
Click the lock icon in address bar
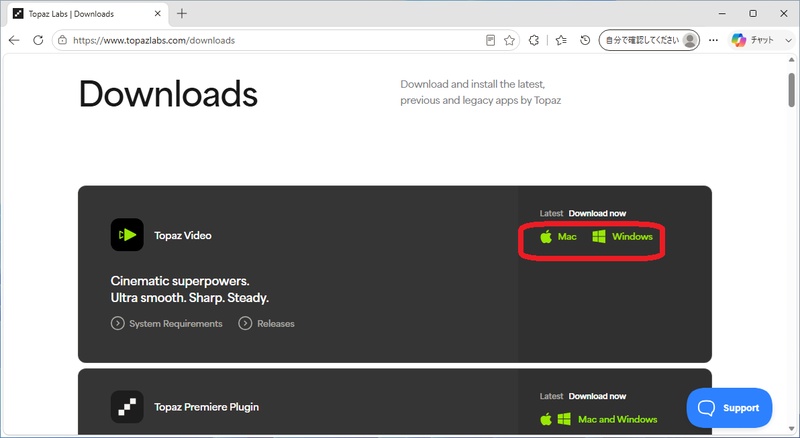point(62,40)
